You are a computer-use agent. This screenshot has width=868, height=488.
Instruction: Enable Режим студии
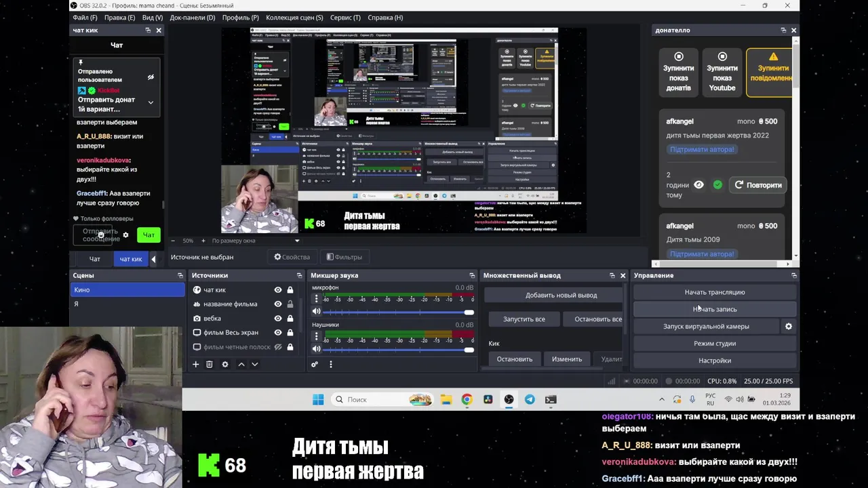coord(715,343)
